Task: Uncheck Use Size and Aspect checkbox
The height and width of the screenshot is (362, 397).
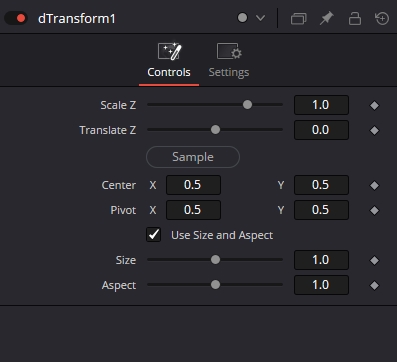Action: (154, 235)
